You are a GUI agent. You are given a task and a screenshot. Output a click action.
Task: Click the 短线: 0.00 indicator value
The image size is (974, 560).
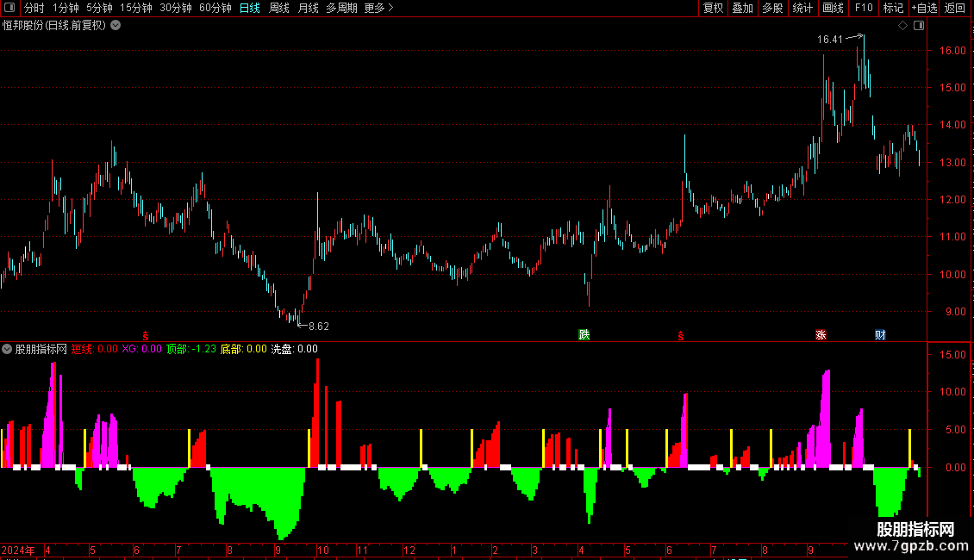pyautogui.click(x=95, y=349)
